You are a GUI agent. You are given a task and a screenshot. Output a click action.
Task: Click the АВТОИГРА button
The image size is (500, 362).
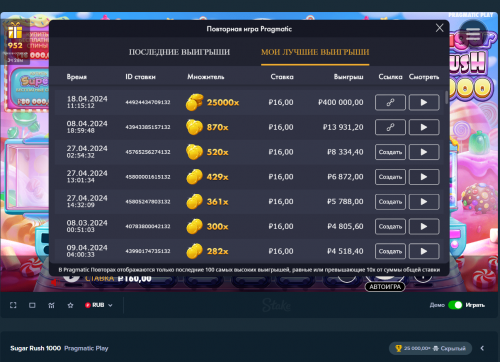(385, 287)
